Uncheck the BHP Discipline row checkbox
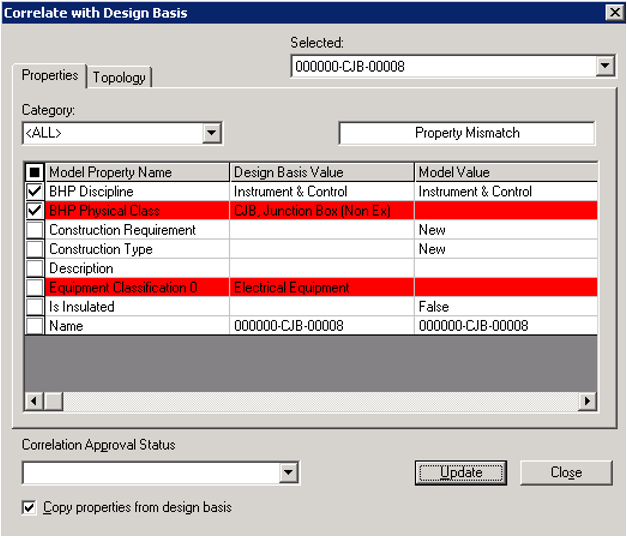The image size is (627, 538). point(35,192)
